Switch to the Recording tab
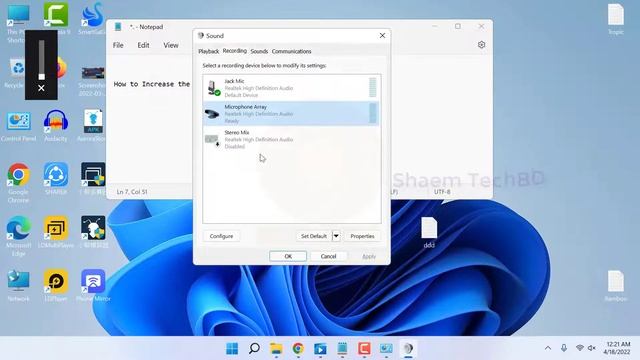 coord(234,51)
